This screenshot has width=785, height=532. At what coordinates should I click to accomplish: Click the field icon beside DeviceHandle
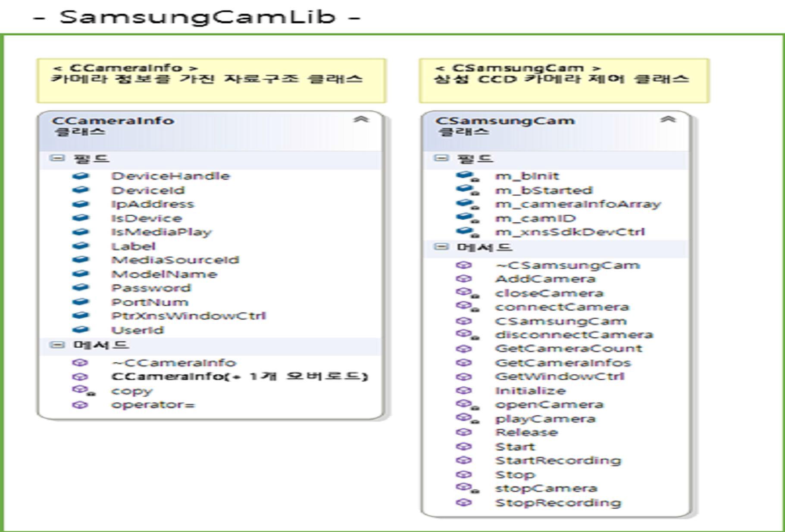[81, 176]
